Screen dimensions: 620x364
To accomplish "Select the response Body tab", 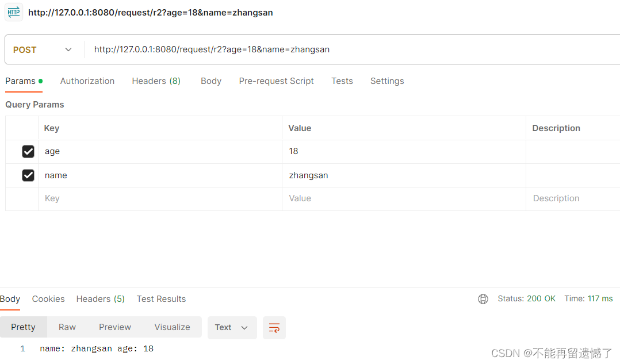I will [10, 299].
